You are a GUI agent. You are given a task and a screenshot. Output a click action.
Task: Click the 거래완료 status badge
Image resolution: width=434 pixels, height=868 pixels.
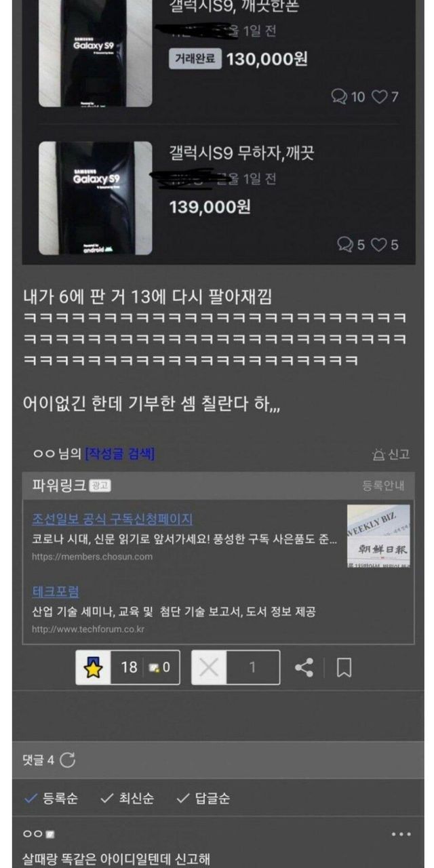[x=195, y=59]
